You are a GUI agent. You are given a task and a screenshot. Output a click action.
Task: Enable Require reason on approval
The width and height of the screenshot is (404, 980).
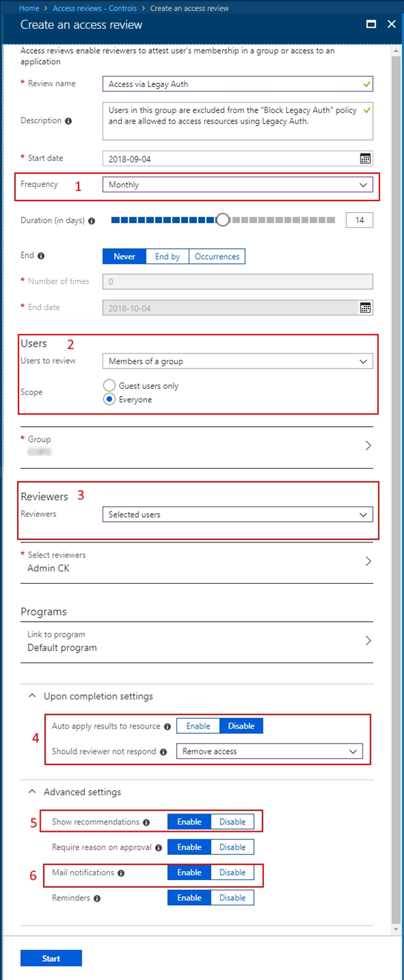coord(189,847)
